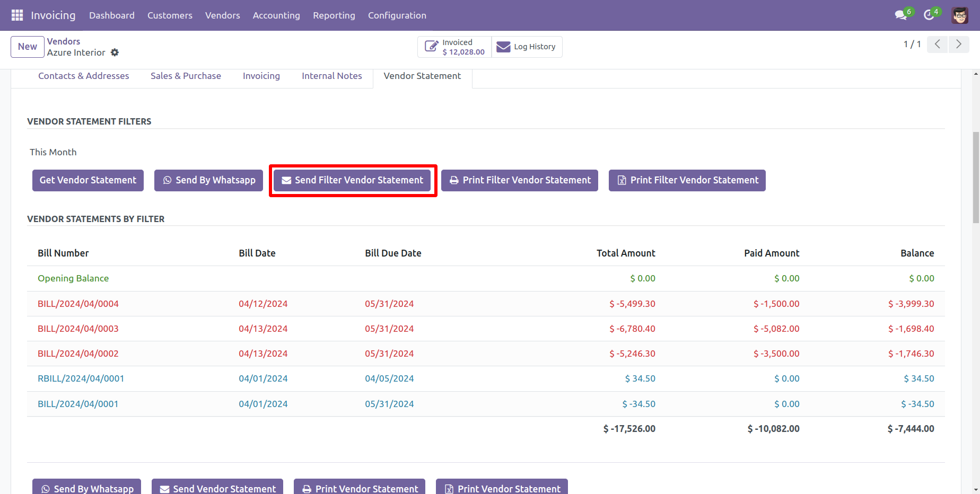This screenshot has height=494, width=980.
Task: Open bill BILL/2024/04/0004
Action: pyautogui.click(x=78, y=304)
